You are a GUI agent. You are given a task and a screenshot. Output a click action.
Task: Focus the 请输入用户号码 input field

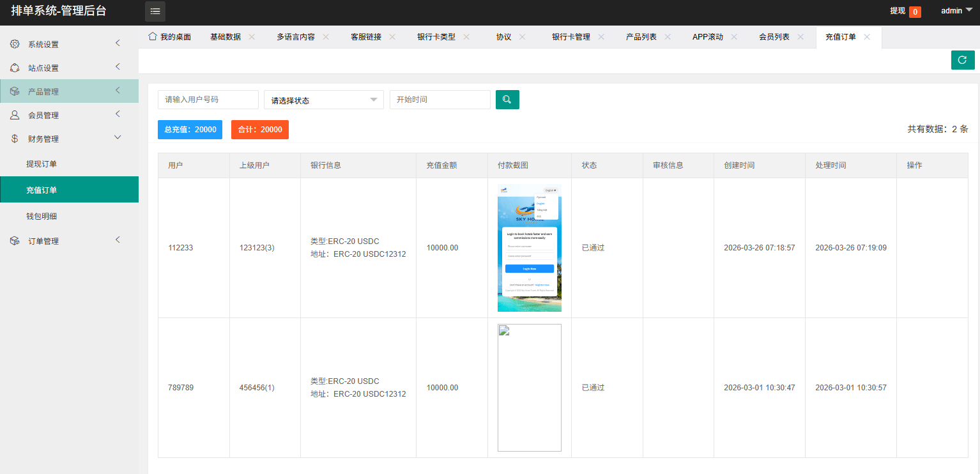coord(208,100)
